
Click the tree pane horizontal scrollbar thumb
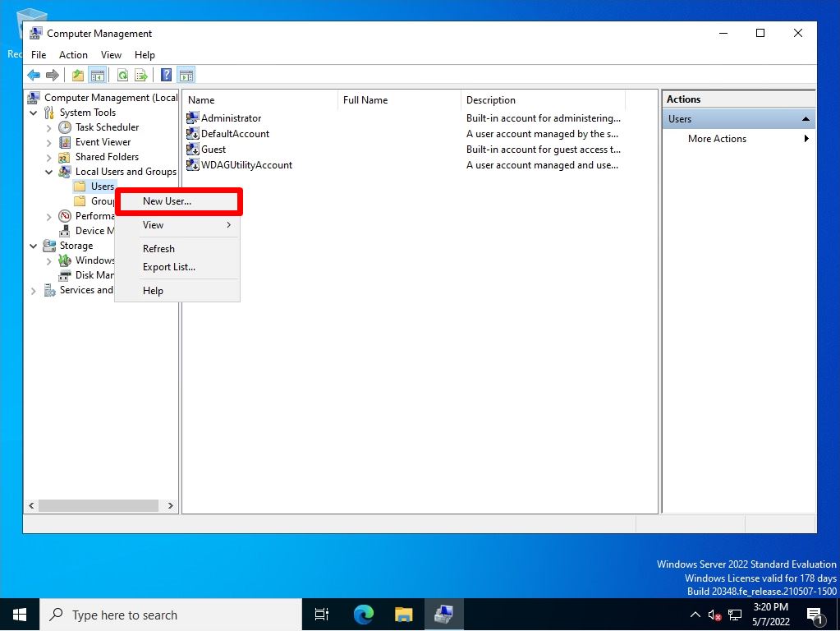point(99,505)
